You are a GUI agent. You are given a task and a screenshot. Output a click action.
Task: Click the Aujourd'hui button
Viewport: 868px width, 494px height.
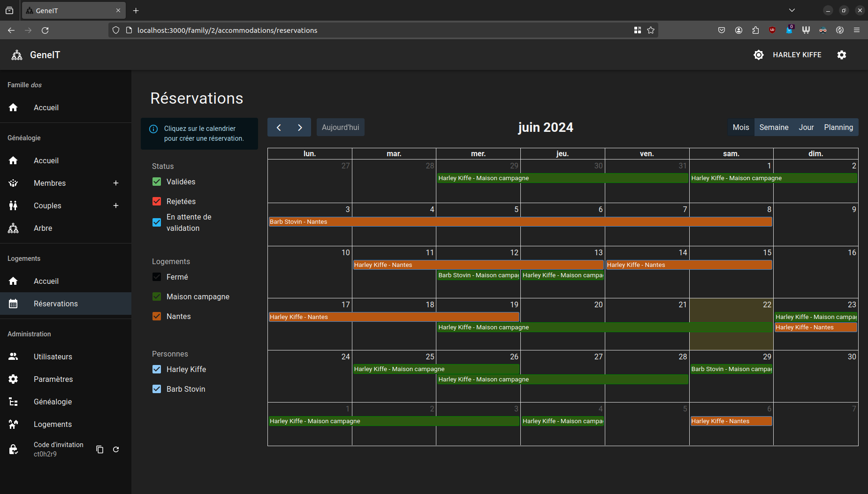340,128
